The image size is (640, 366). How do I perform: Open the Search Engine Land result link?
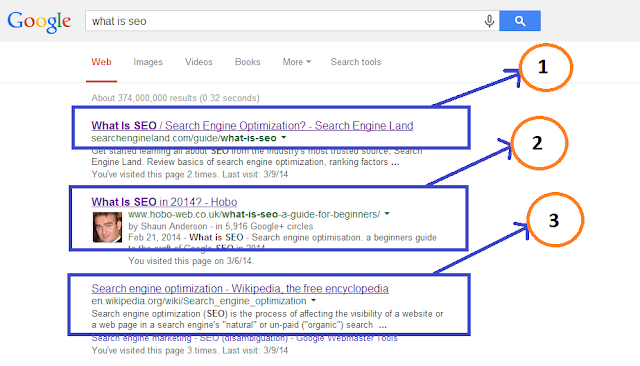tap(252, 126)
